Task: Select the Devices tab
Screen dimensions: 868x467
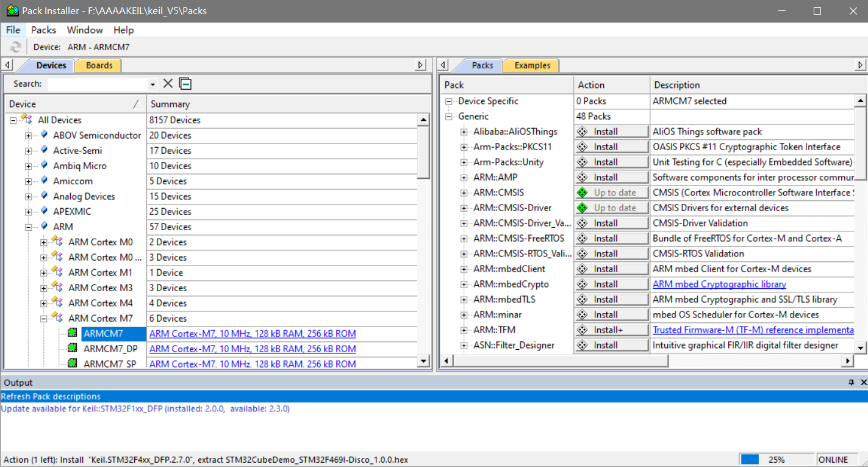Action: point(51,65)
